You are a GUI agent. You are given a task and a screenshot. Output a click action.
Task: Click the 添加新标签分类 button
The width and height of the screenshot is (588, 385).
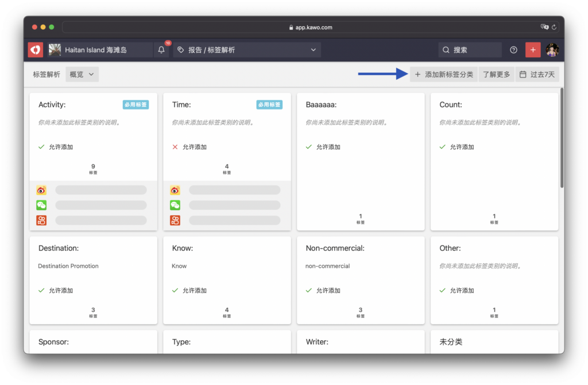[443, 74]
